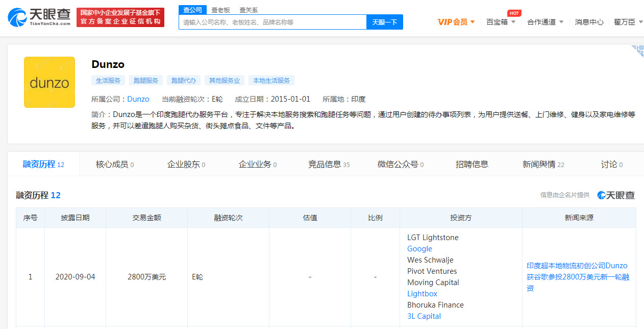Click the 生活服务 tag
Image resolution: width=644 pixels, height=329 pixels.
point(108,80)
